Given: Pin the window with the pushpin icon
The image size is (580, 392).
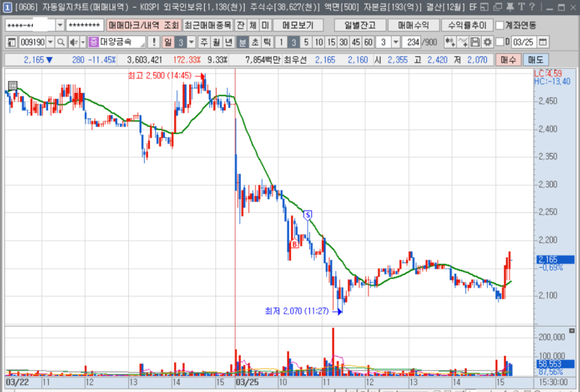Looking at the screenshot, I should tap(510, 7).
